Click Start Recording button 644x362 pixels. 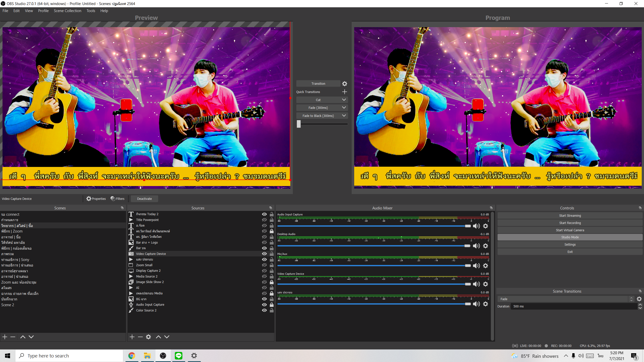coord(570,223)
